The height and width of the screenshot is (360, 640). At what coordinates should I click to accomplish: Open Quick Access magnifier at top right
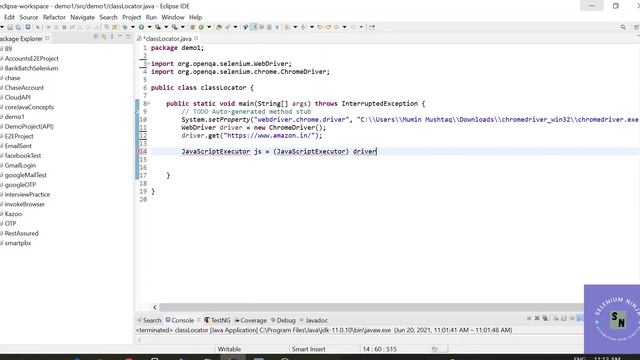(623, 27)
